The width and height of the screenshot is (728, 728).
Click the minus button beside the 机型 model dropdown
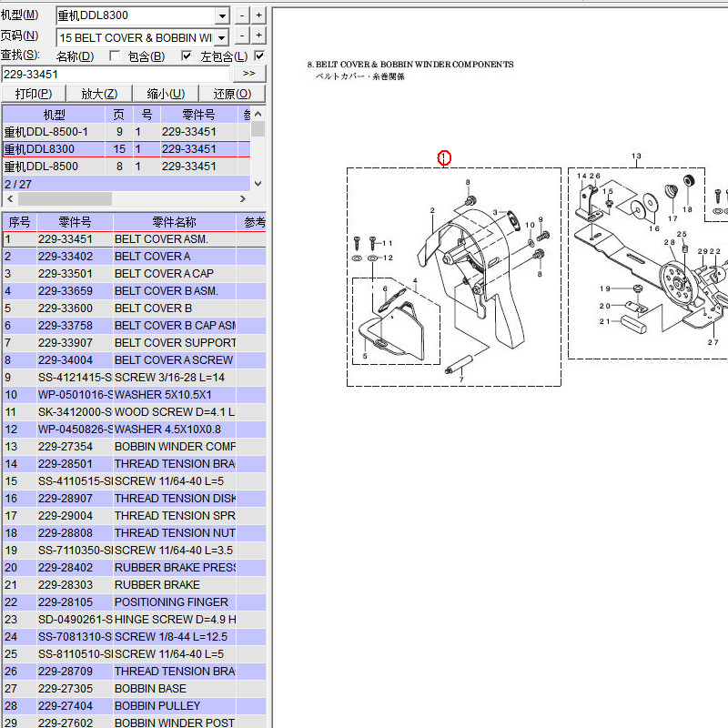[241, 15]
